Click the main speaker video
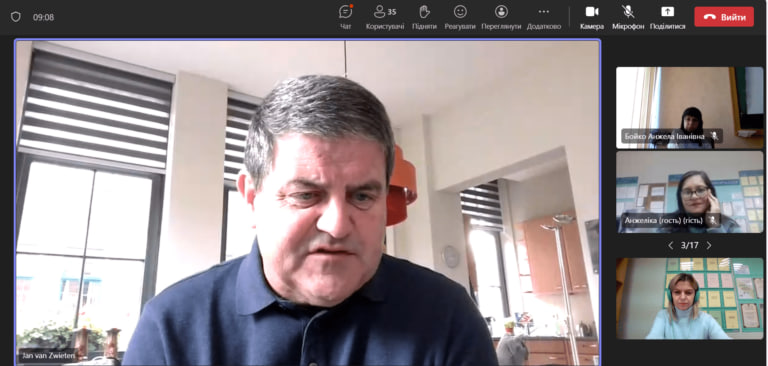The image size is (768, 366). (x=308, y=202)
